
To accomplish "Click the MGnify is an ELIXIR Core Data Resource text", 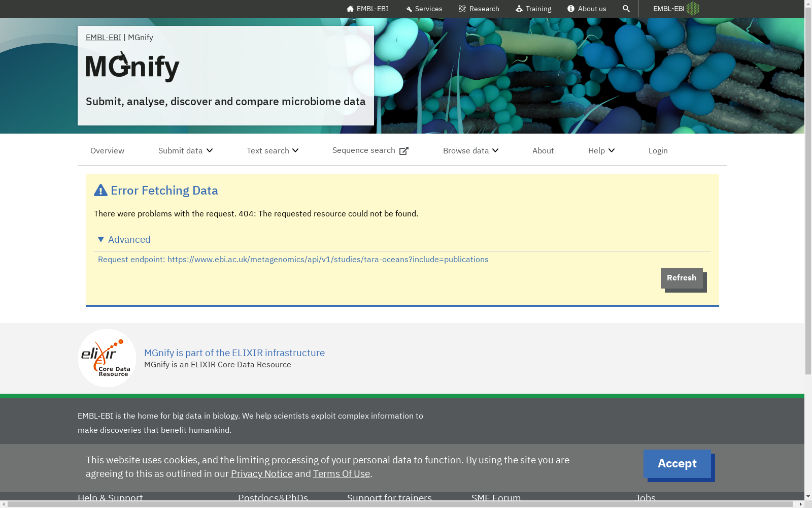I will [218, 364].
